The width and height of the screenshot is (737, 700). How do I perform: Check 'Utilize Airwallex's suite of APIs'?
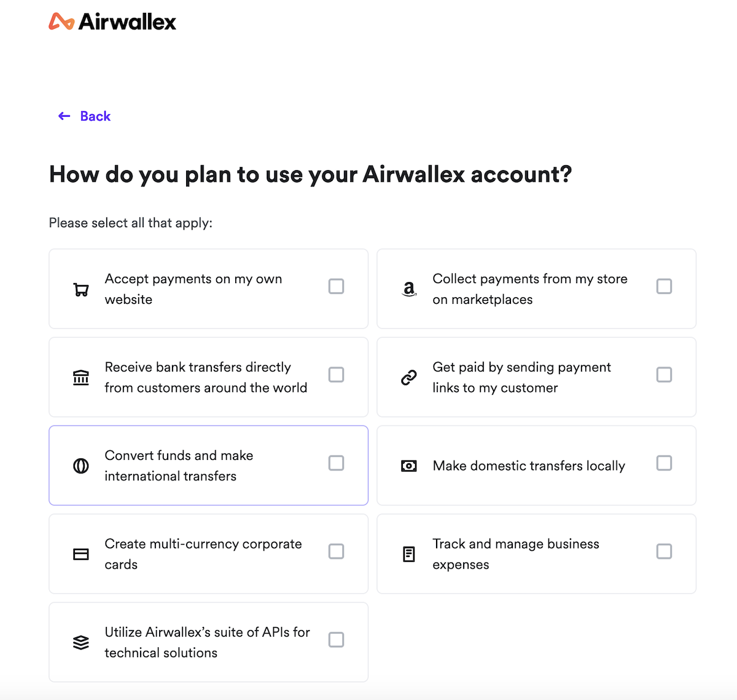[x=336, y=640]
